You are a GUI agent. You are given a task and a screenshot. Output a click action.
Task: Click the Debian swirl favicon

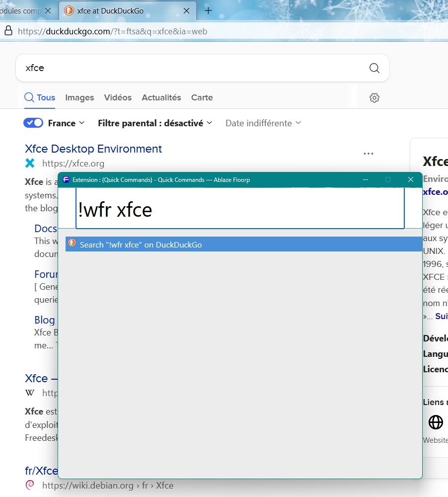click(30, 485)
